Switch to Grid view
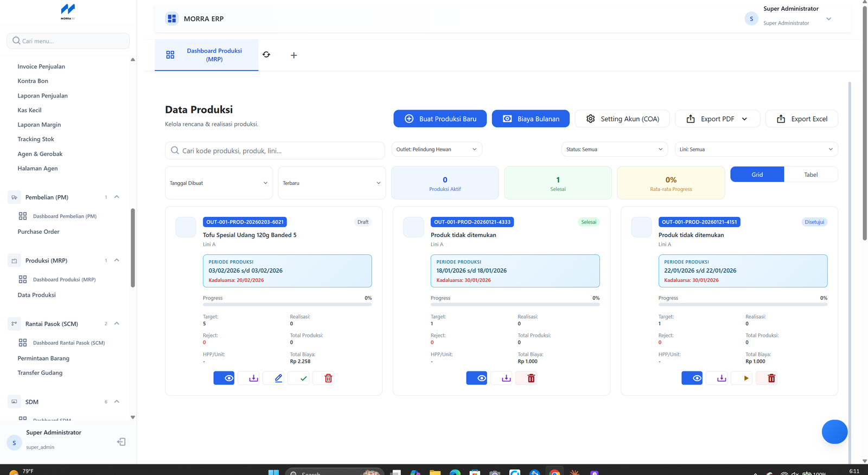The image size is (868, 475). (757, 175)
